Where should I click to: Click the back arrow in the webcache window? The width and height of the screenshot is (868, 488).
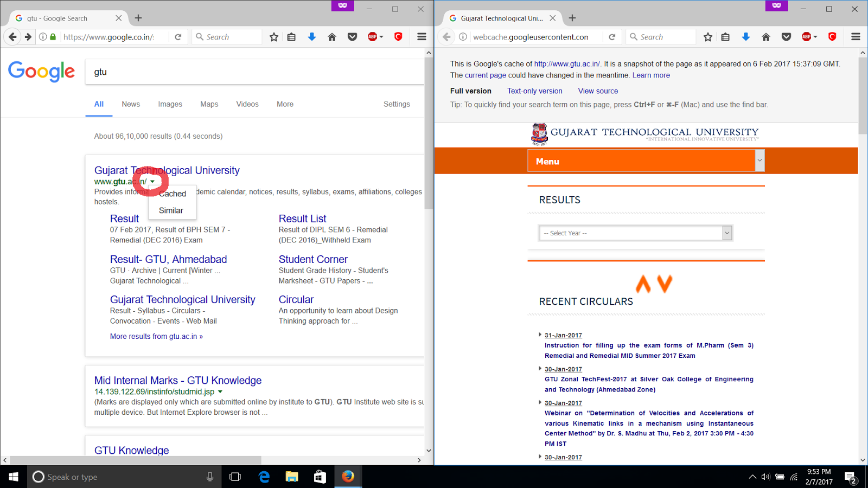click(446, 37)
